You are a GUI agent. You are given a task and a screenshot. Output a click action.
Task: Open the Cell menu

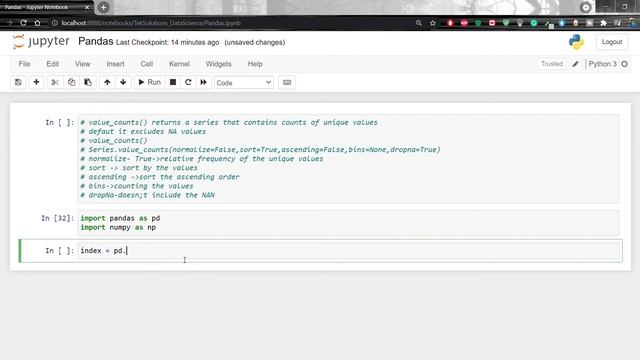click(147, 64)
